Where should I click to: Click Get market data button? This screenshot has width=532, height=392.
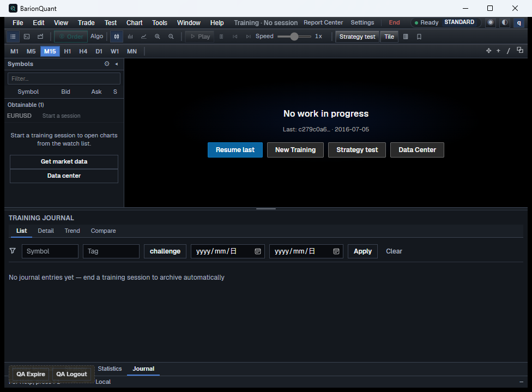point(64,162)
